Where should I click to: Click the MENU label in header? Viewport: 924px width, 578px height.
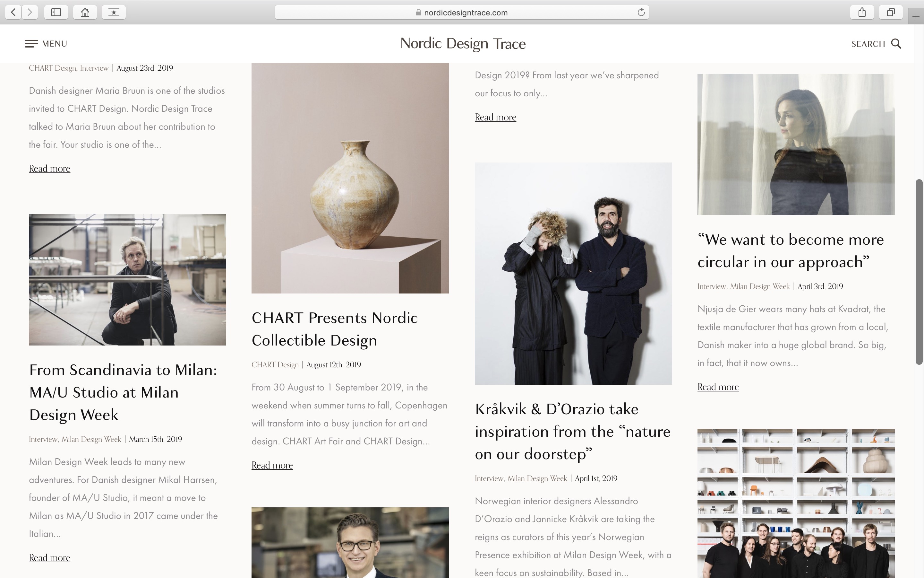(x=54, y=44)
